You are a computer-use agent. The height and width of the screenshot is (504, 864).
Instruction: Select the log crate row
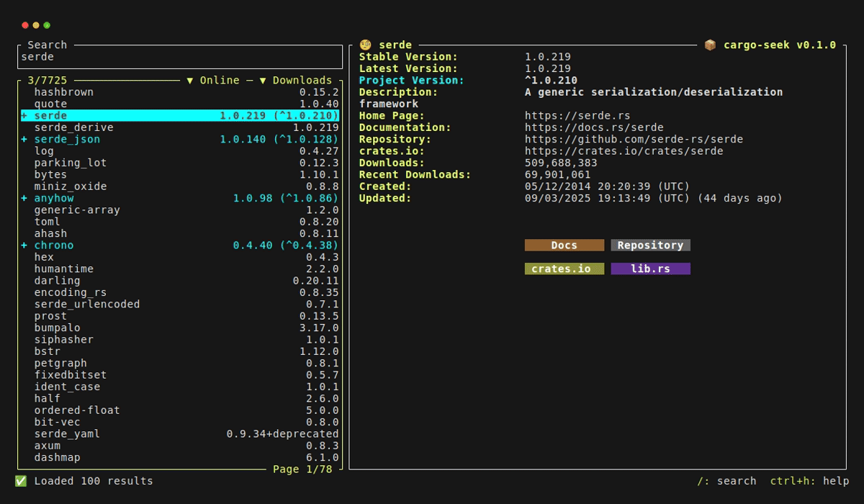coord(180,151)
